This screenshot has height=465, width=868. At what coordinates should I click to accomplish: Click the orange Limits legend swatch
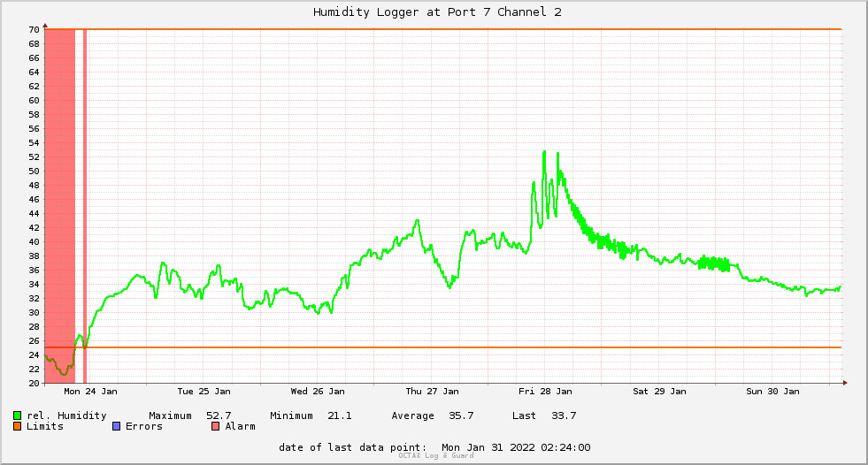[x=17, y=426]
